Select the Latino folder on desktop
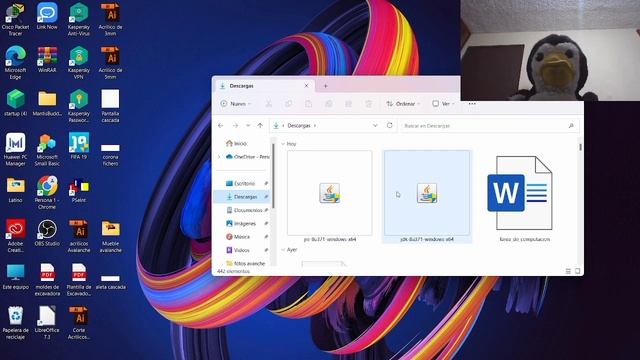The height and width of the screenshot is (360, 640). pyautogui.click(x=16, y=189)
